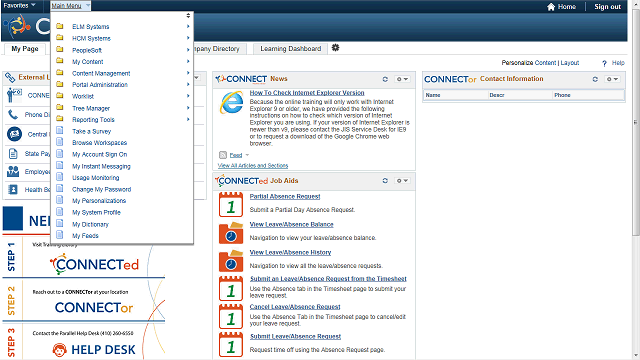Click My Instant Messaging document icon
640x360 pixels.
(x=60, y=165)
